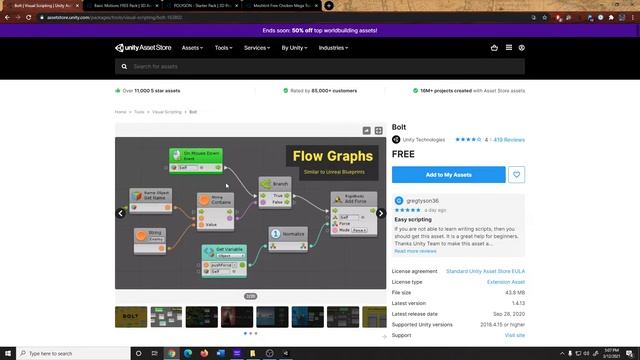Expand the Services dropdown menu
Screen dimensions: 640x360
click(257, 48)
